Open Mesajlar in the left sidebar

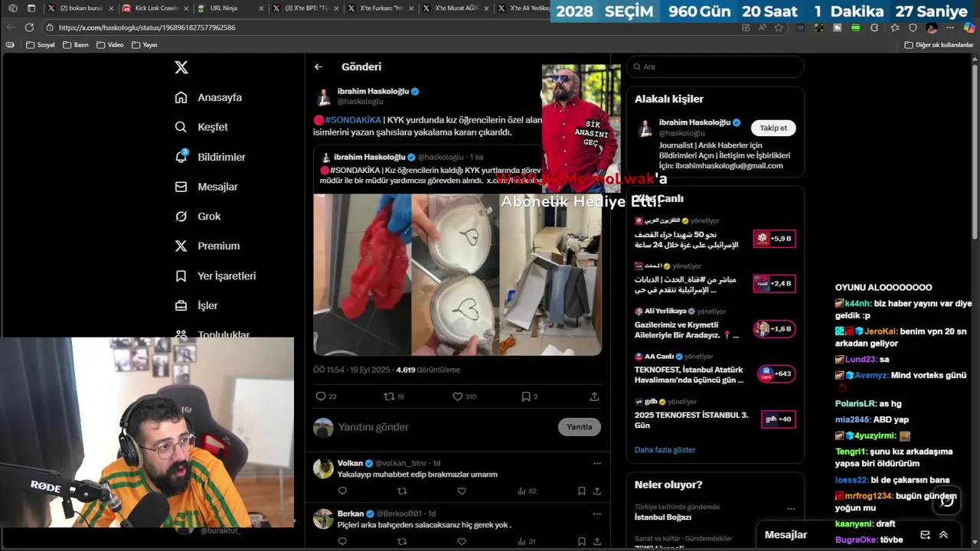point(206,187)
